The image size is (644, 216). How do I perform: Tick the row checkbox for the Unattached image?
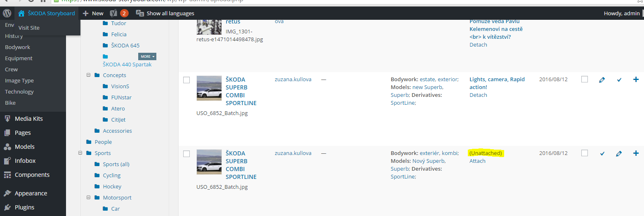click(186, 154)
